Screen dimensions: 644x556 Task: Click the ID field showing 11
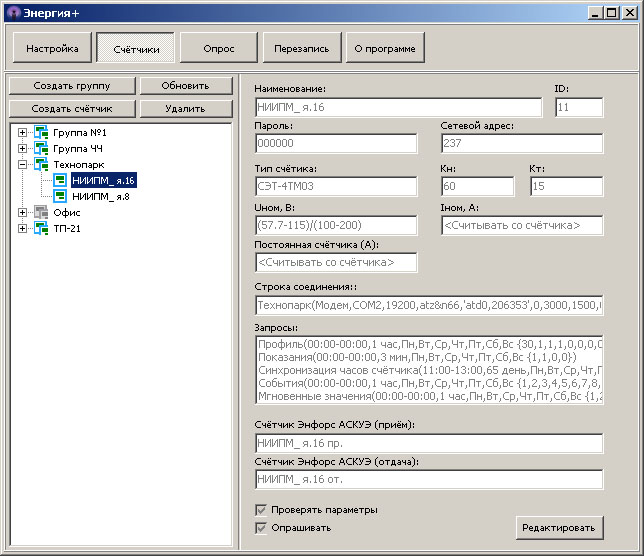579,107
